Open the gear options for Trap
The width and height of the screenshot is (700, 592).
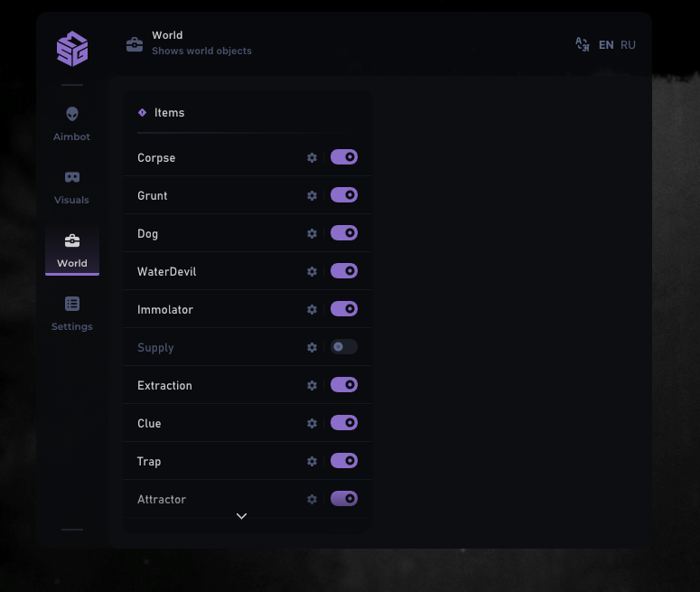click(x=312, y=461)
